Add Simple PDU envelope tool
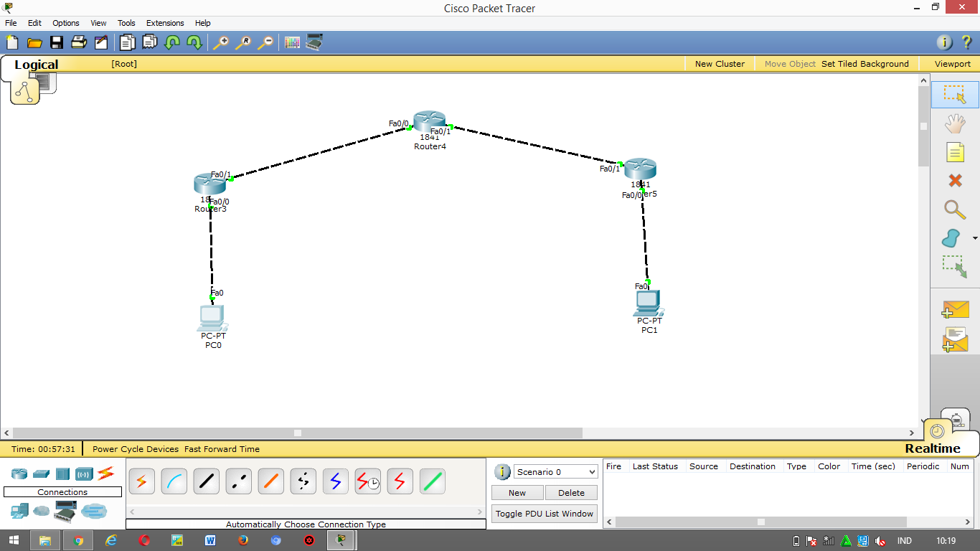This screenshot has width=980, height=551. click(955, 310)
